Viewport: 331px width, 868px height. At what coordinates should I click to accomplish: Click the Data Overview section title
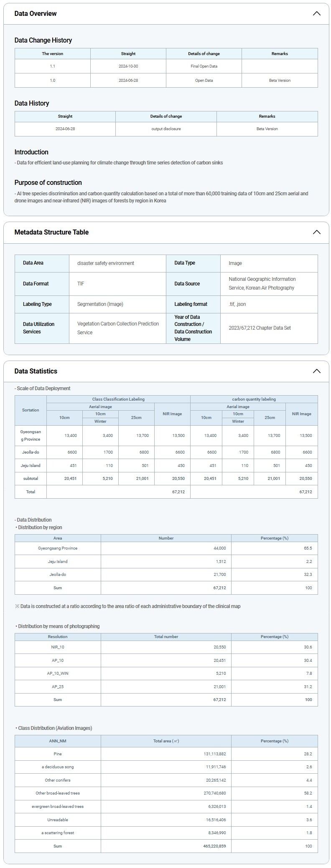[x=36, y=13]
